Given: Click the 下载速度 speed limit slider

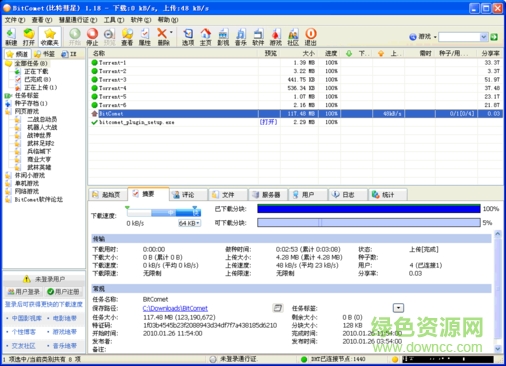Looking at the screenshot, I should click(164, 212).
